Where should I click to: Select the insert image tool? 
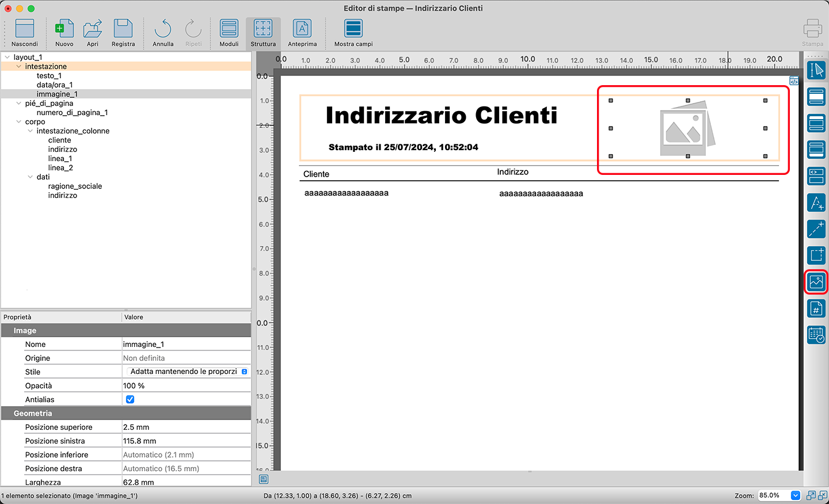coord(816,282)
